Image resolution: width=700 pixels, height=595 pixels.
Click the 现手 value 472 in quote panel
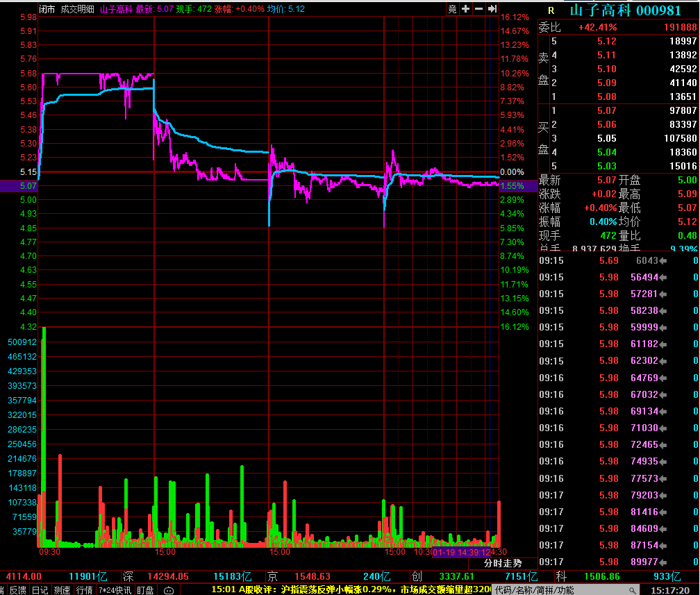coord(608,235)
